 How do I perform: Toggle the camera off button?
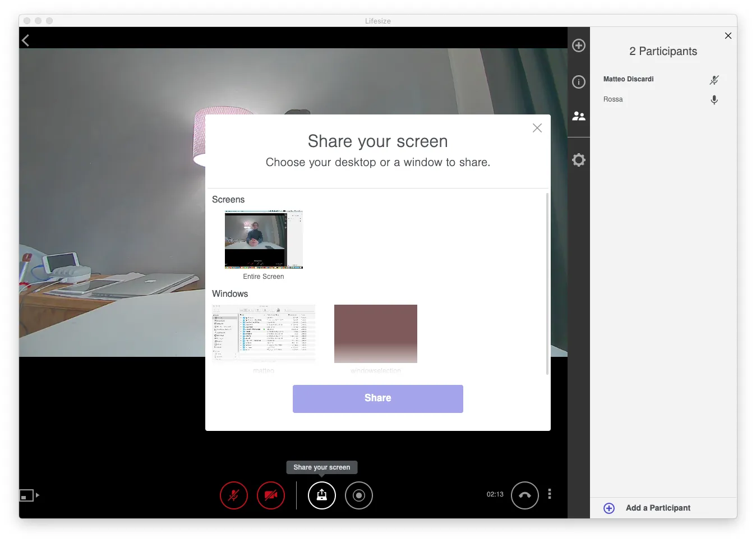click(x=271, y=495)
